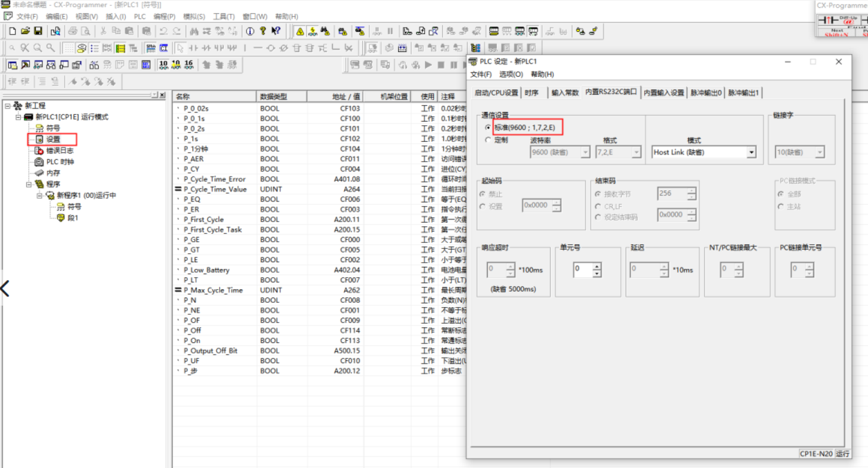Viewport: 868px width, 468px height.
Task: Open the 链接字 10(缺省) dropdown
Action: [819, 153]
